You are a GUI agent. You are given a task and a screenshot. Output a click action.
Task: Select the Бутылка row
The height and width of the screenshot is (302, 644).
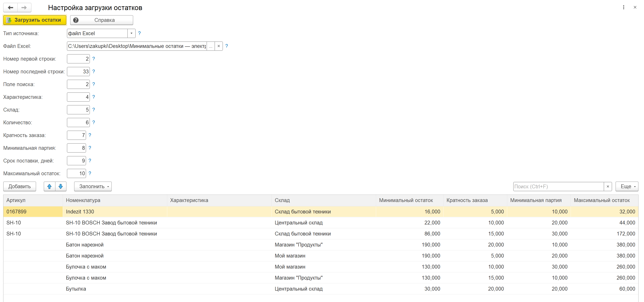pos(321,289)
